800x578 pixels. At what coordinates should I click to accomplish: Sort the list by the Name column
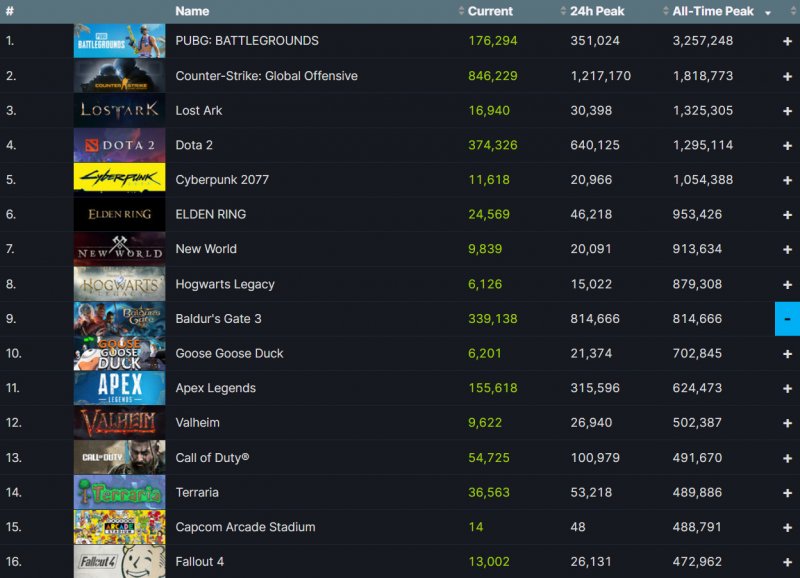[x=190, y=11]
